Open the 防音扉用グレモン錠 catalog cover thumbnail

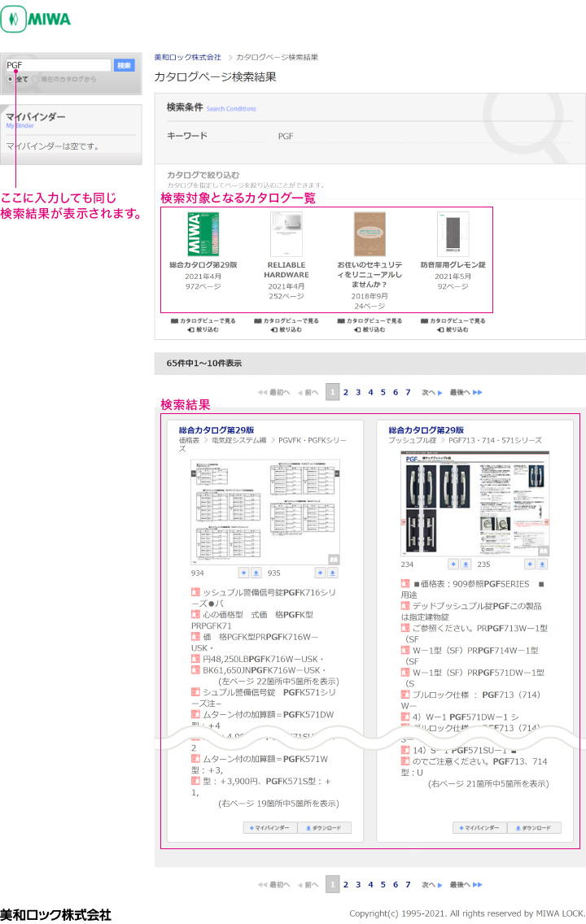tap(453, 234)
